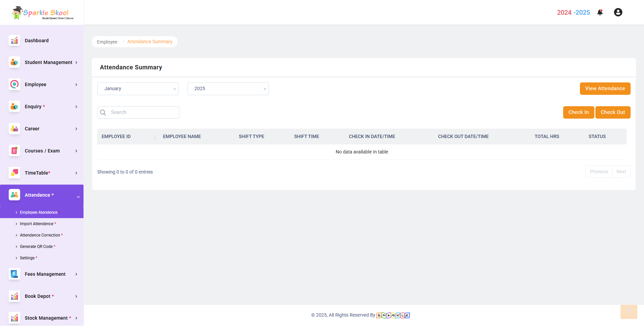Click the scroll-to-top arrow button
The height and width of the screenshot is (326, 644).
[629, 312]
